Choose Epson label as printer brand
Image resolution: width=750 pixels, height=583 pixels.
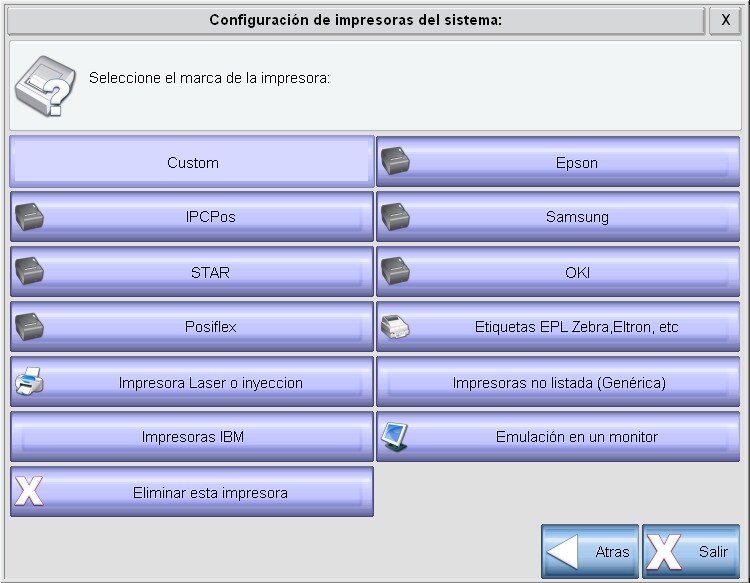(x=577, y=163)
